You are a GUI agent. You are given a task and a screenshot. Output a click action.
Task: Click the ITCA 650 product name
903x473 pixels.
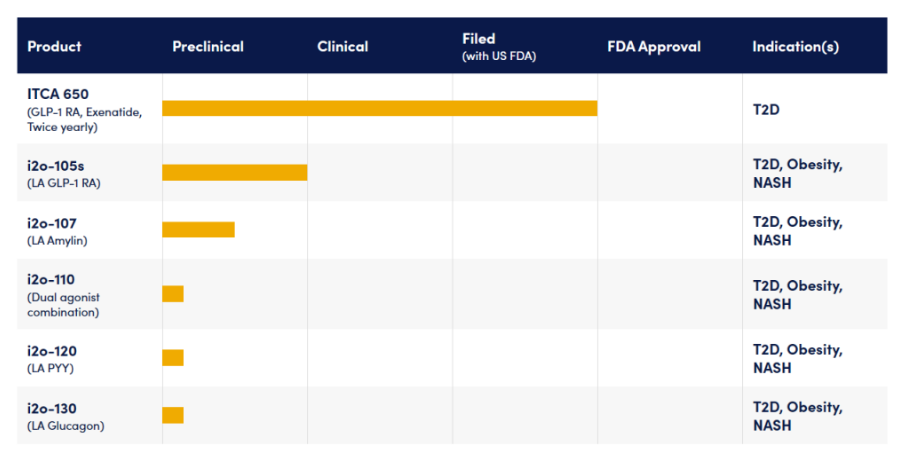(58, 94)
